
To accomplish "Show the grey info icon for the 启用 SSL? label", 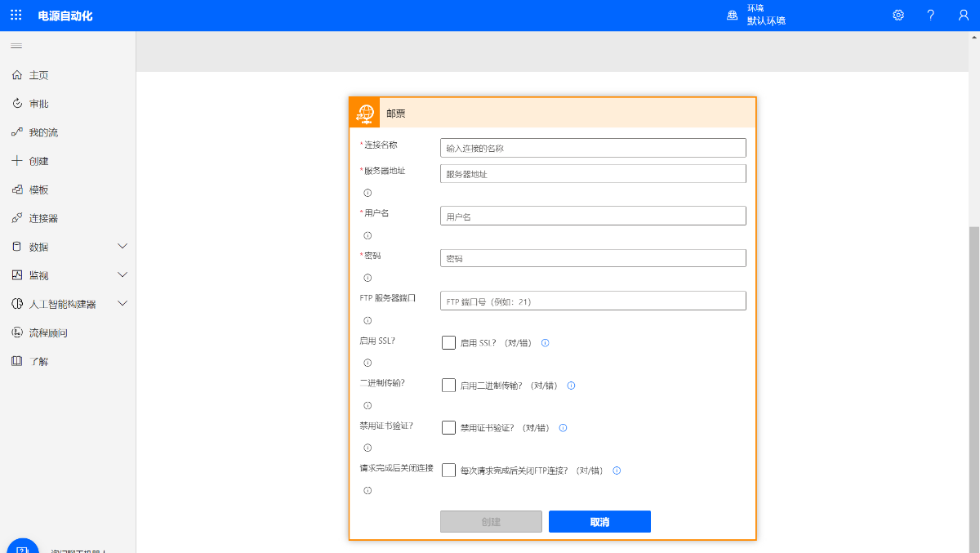I will (x=367, y=363).
